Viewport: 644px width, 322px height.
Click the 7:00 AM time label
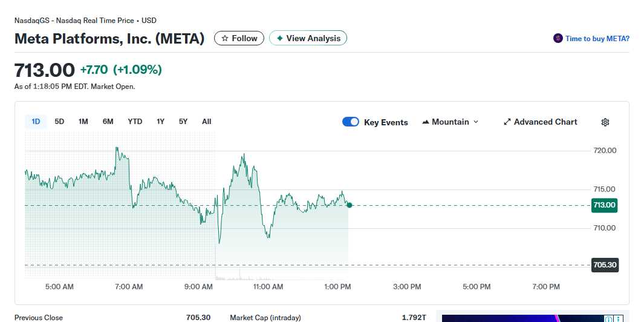[129, 287]
